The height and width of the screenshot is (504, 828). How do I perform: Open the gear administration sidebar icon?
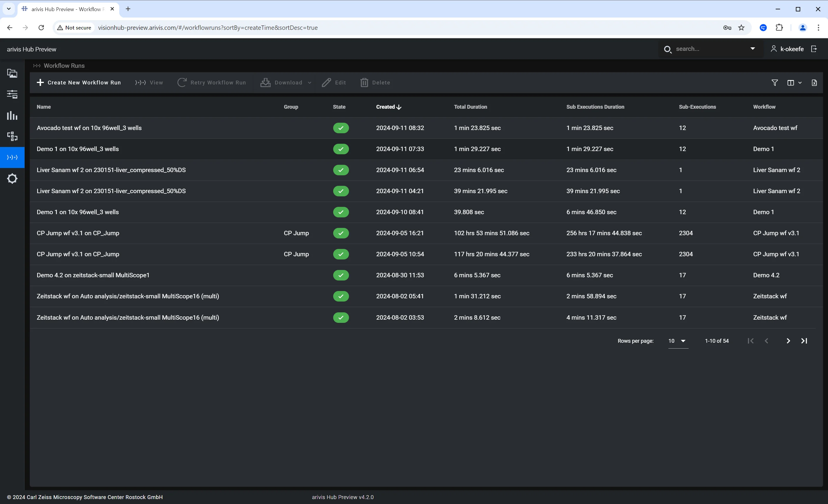tap(12, 179)
